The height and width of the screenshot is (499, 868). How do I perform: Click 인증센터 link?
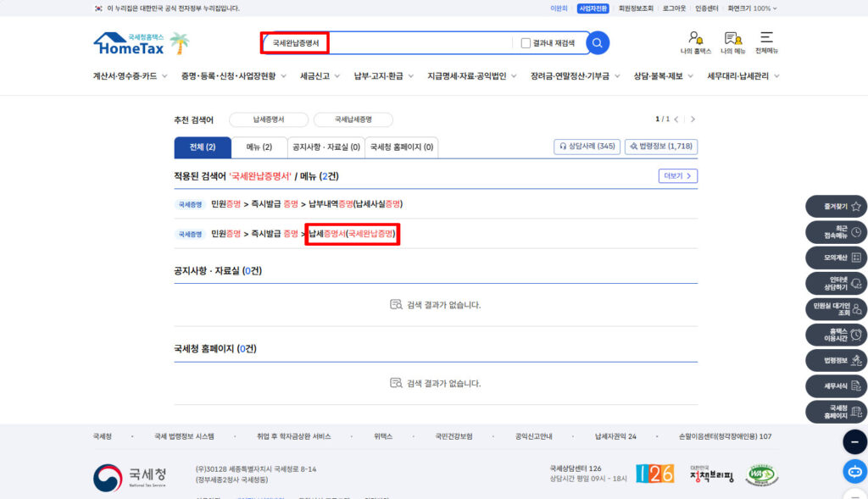pos(706,8)
